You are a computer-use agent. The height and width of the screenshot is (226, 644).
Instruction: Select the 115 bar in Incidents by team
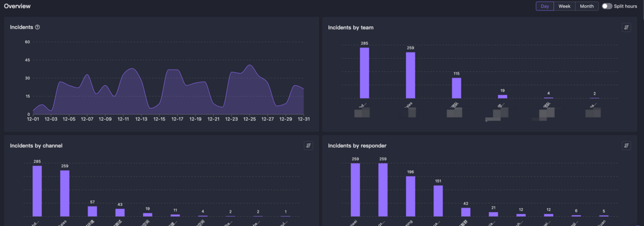[457, 89]
